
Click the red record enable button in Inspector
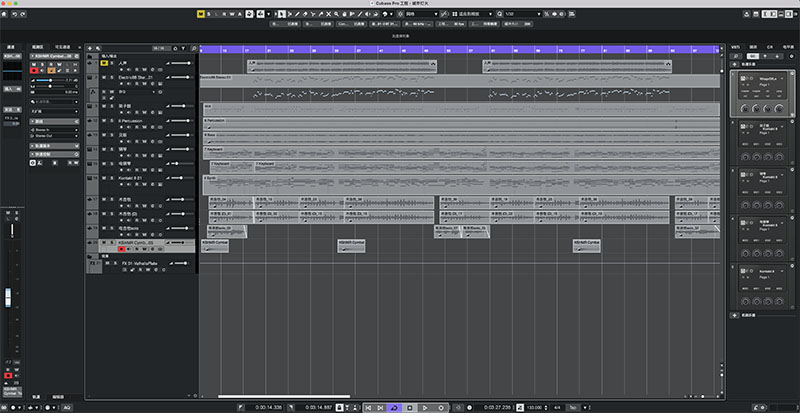click(34, 70)
